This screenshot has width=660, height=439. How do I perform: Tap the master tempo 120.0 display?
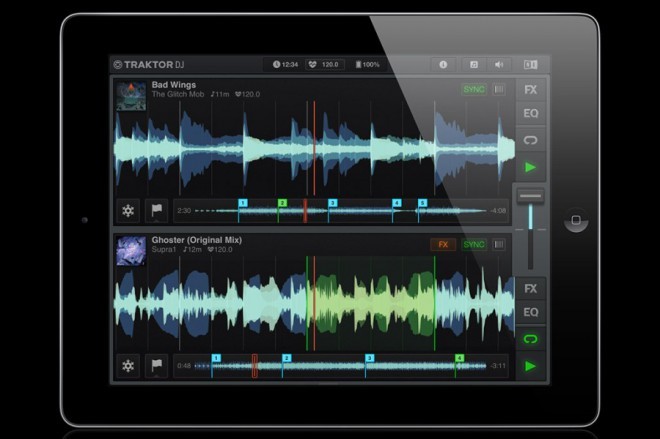[x=324, y=64]
